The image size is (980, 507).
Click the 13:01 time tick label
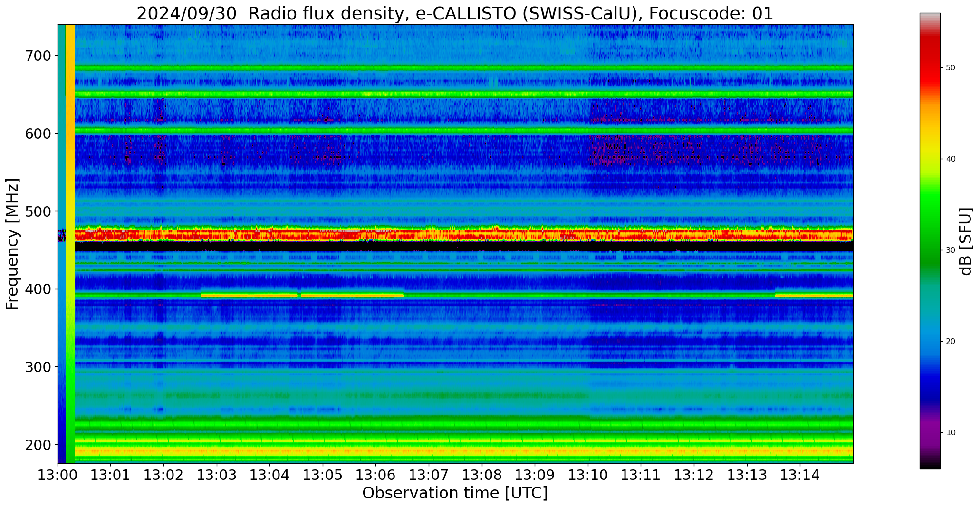[111, 475]
